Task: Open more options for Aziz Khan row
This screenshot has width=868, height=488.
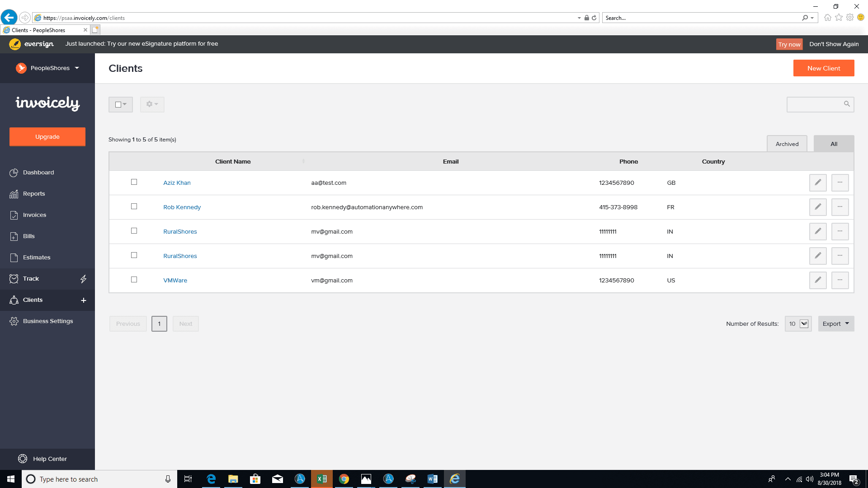Action: 840,183
